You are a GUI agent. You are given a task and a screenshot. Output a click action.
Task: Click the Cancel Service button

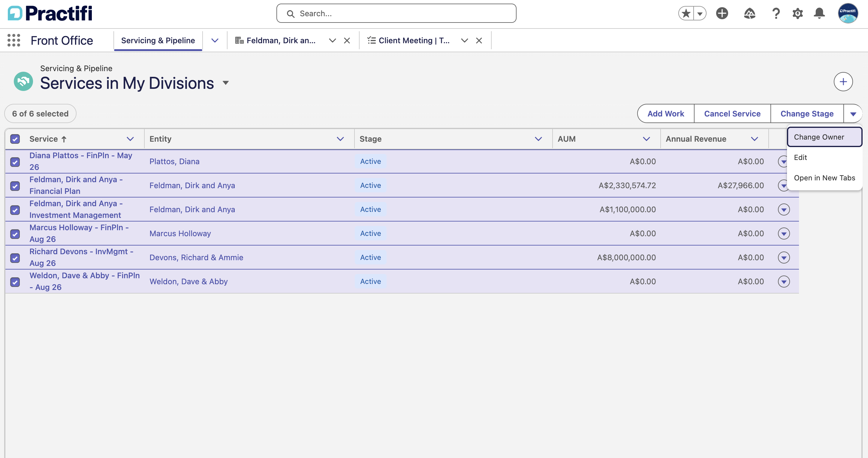pyautogui.click(x=732, y=113)
